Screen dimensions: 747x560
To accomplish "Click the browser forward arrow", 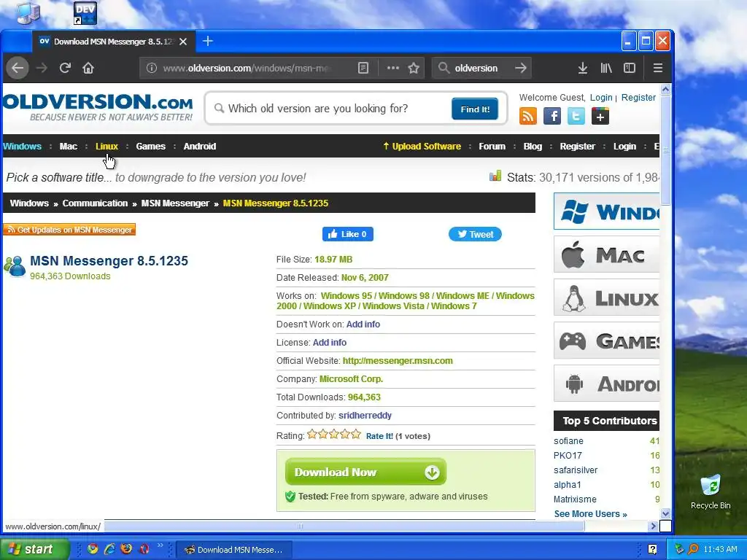I will tap(42, 68).
